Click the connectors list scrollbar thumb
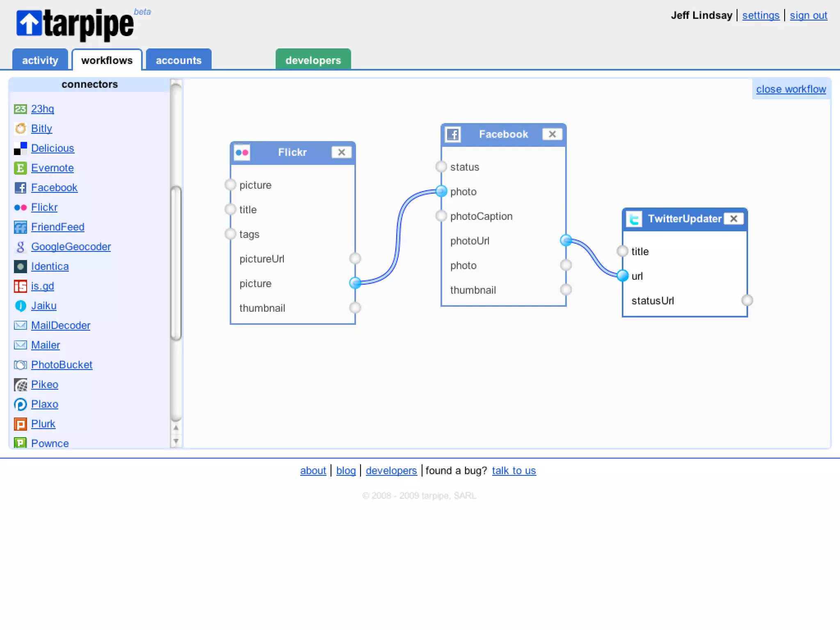 point(176,263)
